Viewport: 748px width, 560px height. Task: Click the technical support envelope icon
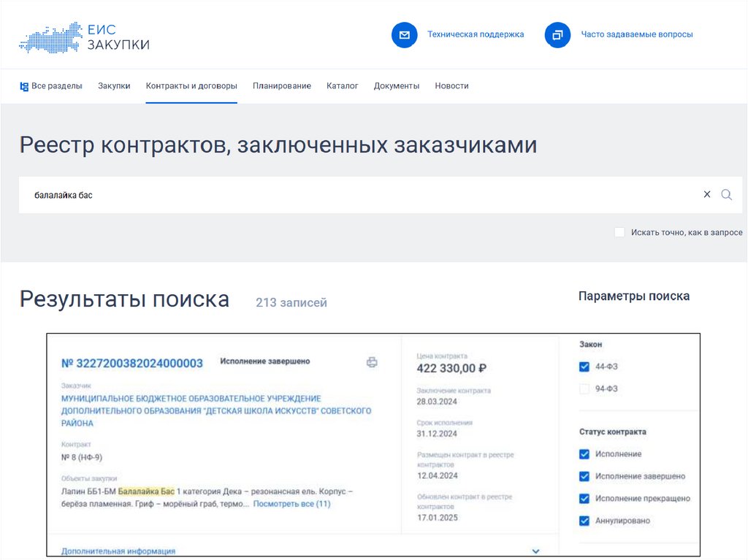pos(404,35)
